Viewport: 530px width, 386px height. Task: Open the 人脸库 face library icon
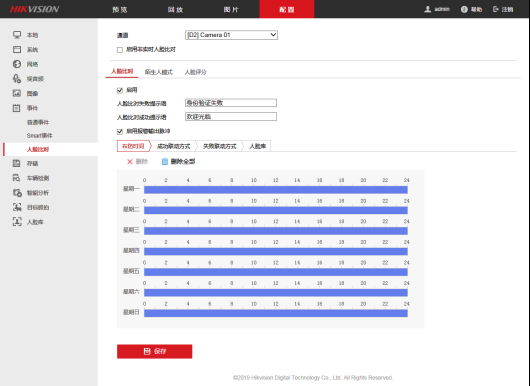tap(17, 222)
